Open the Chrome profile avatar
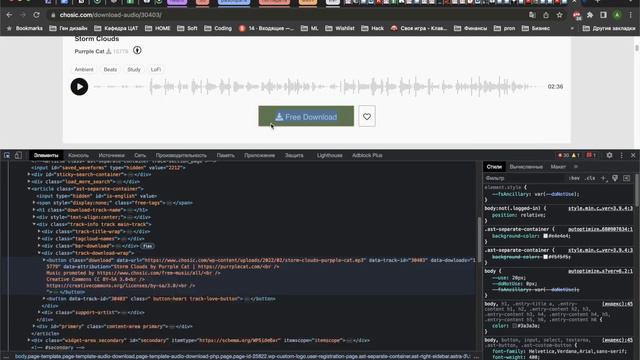640x360 pixels. 617,15
